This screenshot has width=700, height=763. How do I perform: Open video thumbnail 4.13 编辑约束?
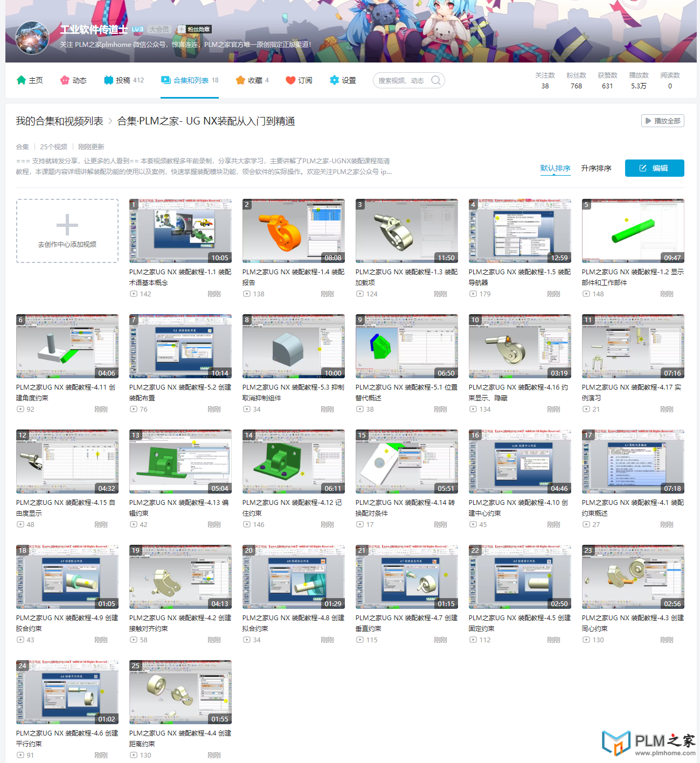tap(181, 461)
